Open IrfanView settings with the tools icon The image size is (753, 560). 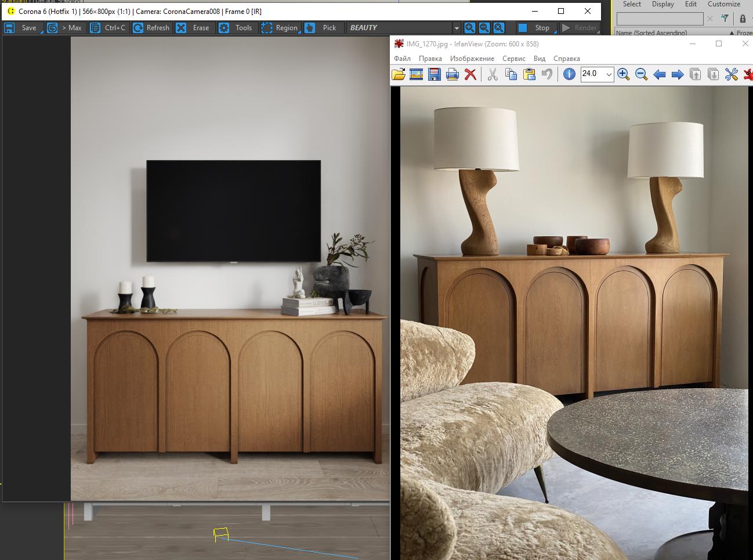(x=731, y=74)
